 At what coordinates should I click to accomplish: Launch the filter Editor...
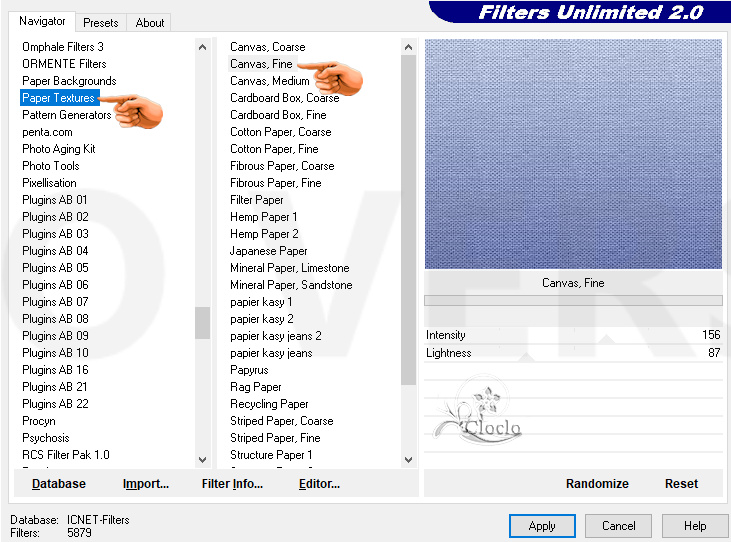[319, 484]
